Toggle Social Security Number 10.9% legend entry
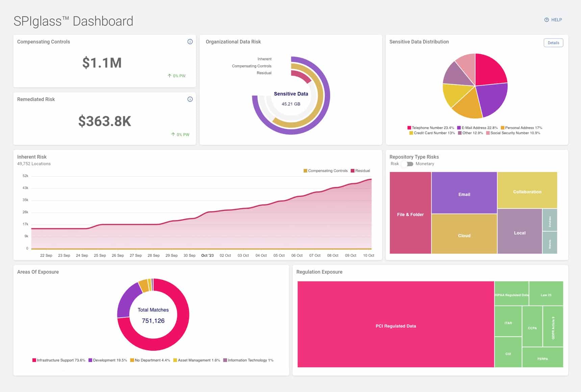 (x=513, y=133)
